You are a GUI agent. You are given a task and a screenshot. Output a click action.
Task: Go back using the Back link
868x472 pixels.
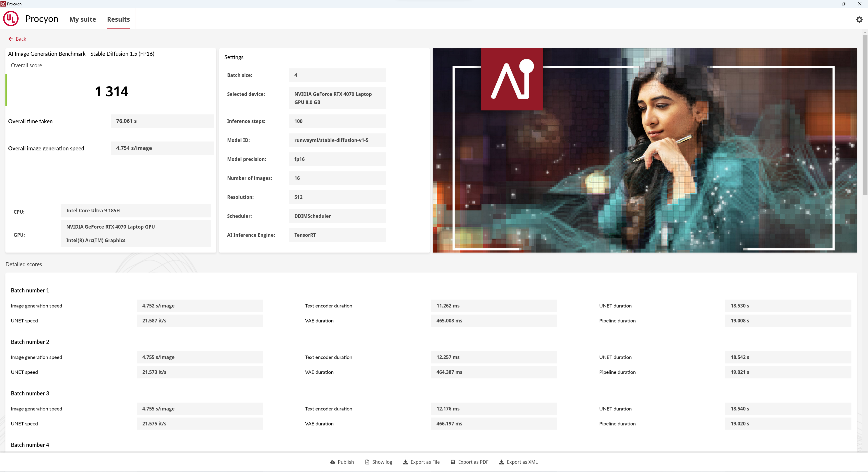click(17, 39)
